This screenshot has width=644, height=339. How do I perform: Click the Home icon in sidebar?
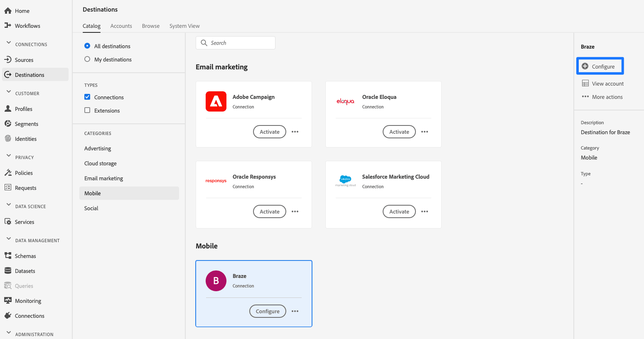[x=7, y=11]
